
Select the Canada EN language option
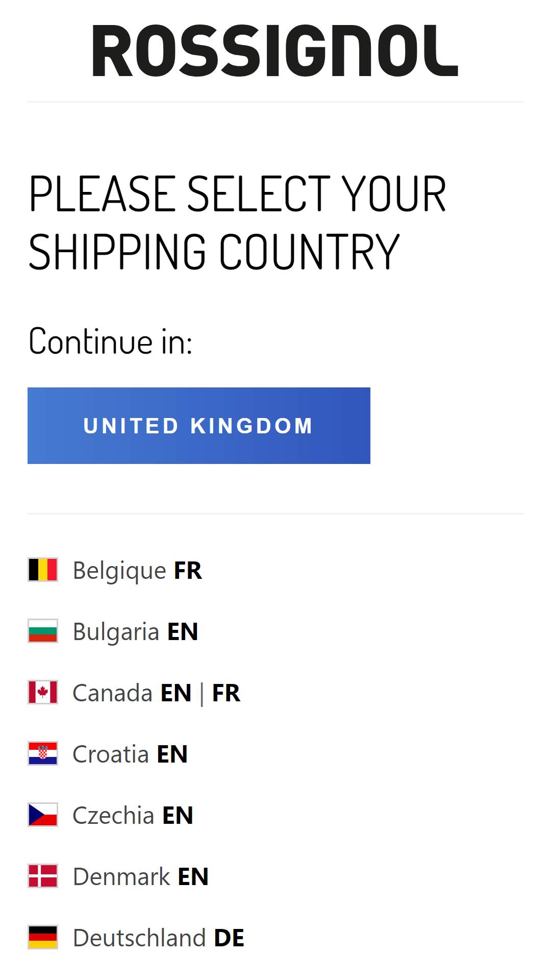pyautogui.click(x=176, y=693)
